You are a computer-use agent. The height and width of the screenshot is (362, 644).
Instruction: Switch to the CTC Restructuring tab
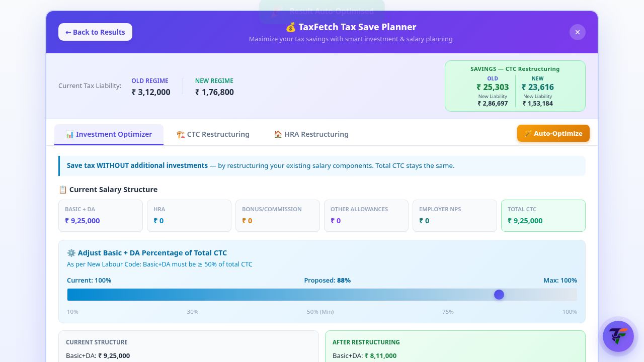[x=213, y=134]
